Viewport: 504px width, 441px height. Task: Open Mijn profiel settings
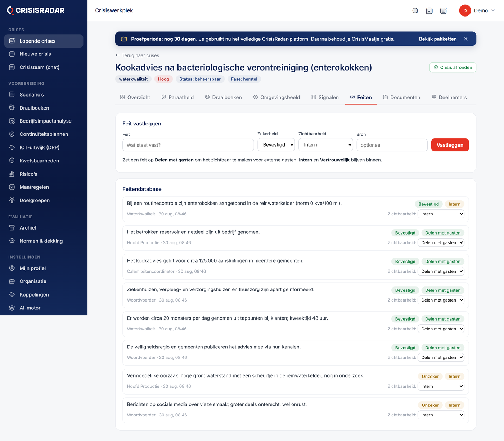click(x=44, y=268)
